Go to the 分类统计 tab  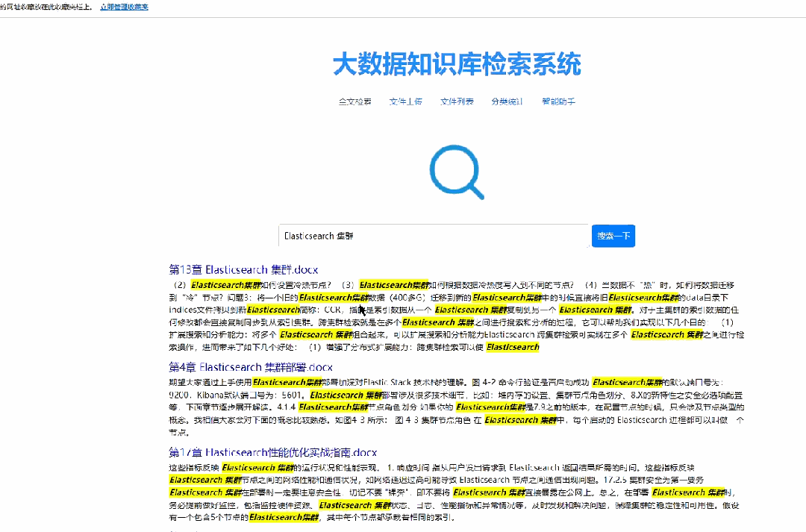click(x=507, y=101)
